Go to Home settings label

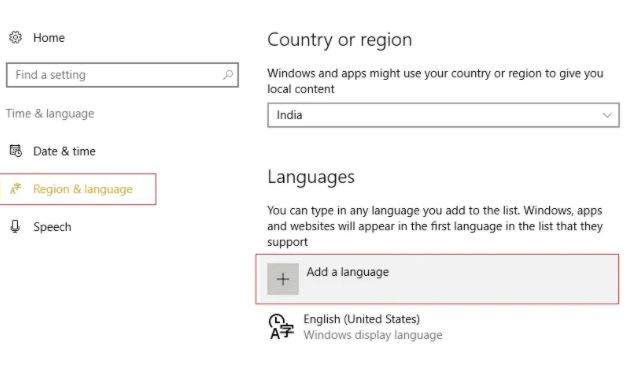pyautogui.click(x=49, y=38)
